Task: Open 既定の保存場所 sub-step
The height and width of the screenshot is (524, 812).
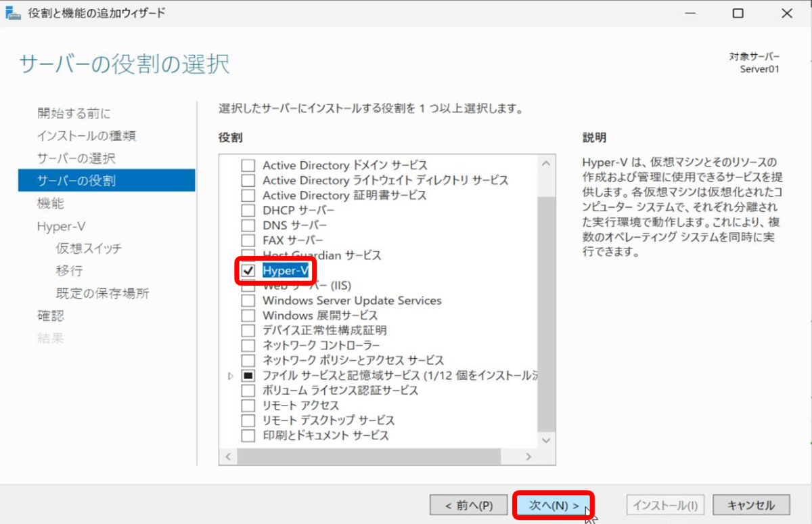Action: pyautogui.click(x=102, y=293)
